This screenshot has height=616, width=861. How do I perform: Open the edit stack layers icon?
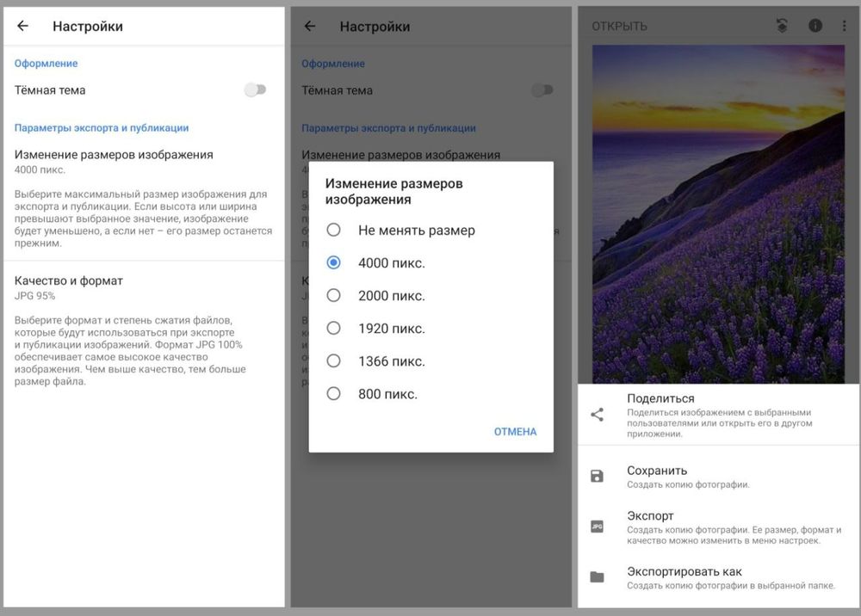pos(781,26)
